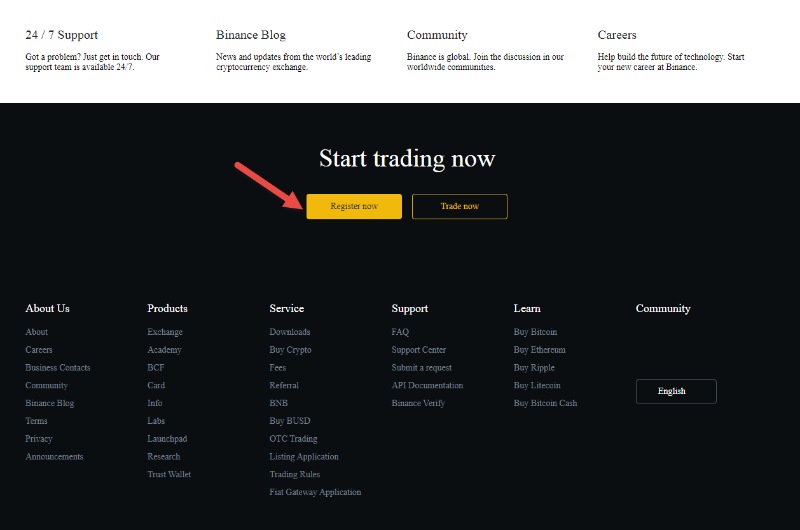Open the 24 / 7 Support section
800x530 pixels.
(62, 35)
